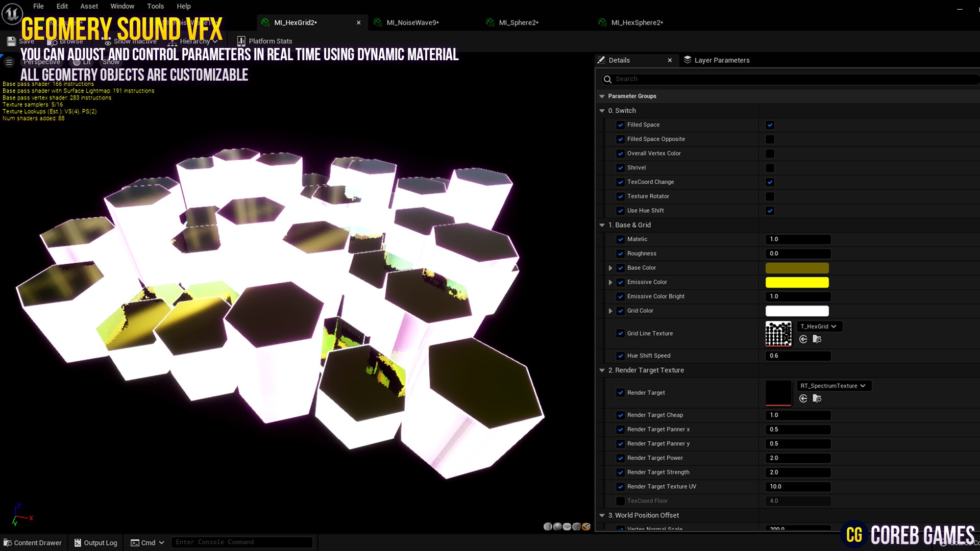This screenshot has height=551, width=980.
Task: Collapse the 1. Base & Grid group
Action: click(602, 225)
